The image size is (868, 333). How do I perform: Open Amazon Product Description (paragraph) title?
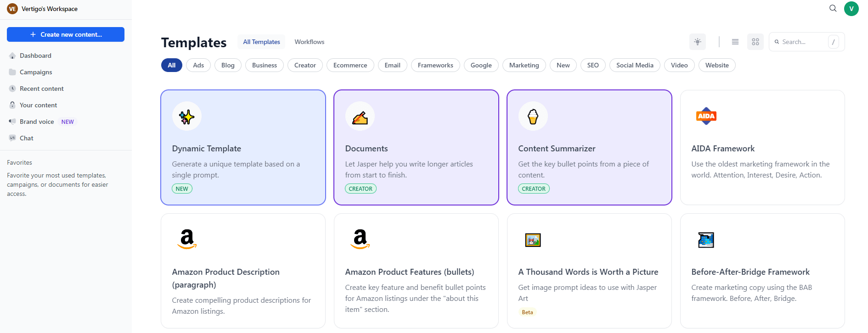[226, 278]
